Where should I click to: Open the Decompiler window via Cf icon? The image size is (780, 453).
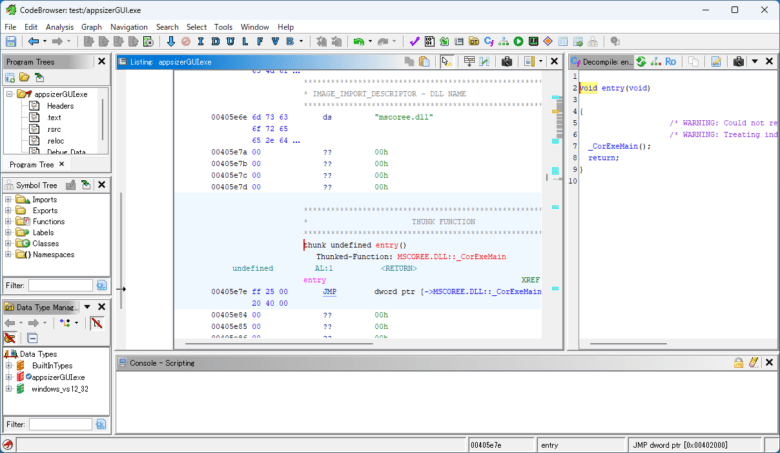pos(488,42)
